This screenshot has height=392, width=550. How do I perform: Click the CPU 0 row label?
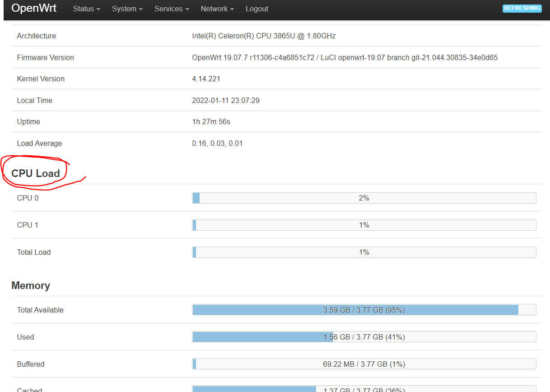[28, 198]
